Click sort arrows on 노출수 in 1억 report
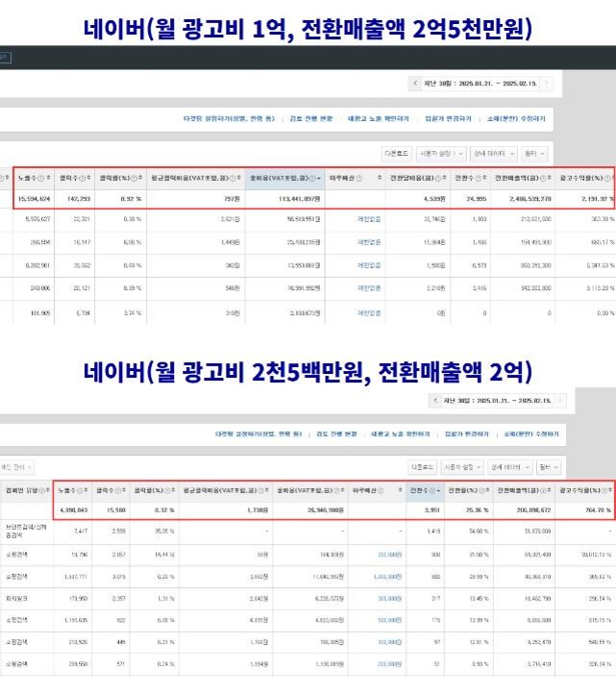 pyautogui.click(x=48, y=178)
